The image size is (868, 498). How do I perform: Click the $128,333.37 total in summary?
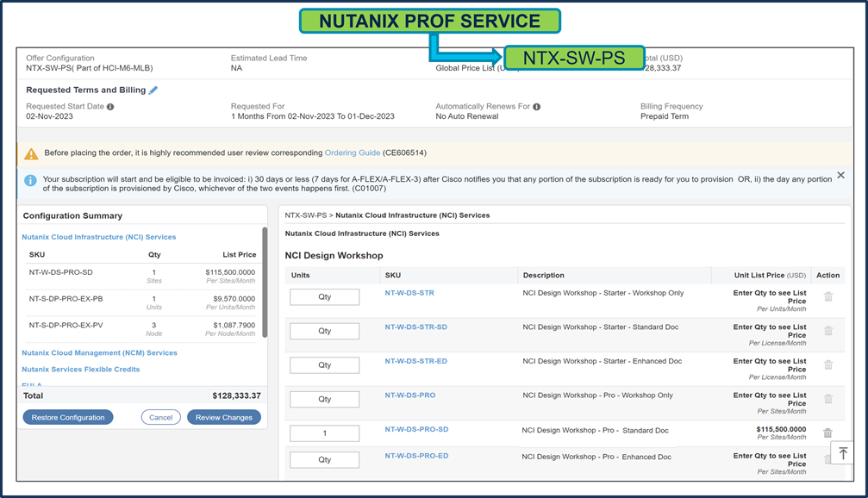pyautogui.click(x=236, y=395)
